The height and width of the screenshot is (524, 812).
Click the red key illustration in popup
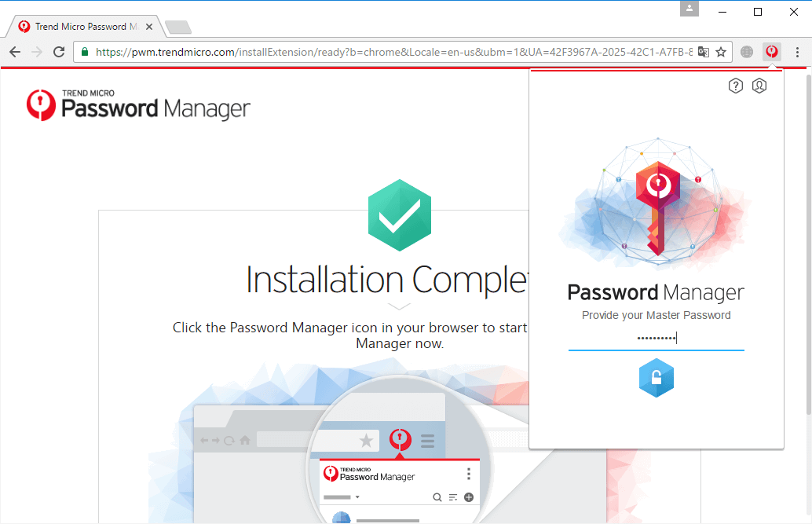coord(657,207)
